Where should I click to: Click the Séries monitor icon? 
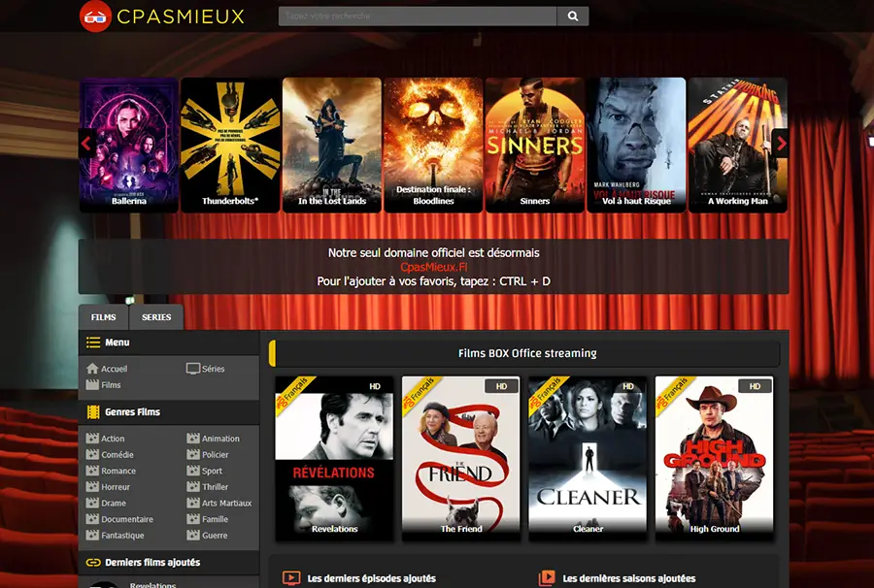pyautogui.click(x=193, y=369)
